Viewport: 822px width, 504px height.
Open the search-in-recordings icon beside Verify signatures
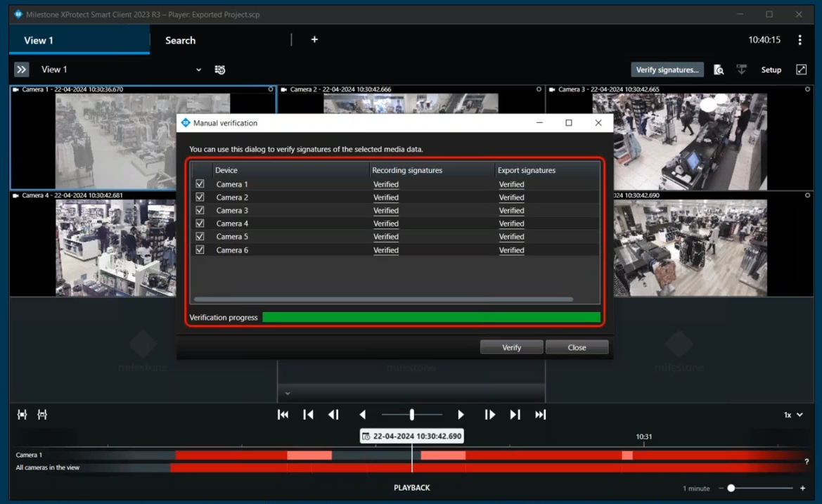[x=719, y=70]
